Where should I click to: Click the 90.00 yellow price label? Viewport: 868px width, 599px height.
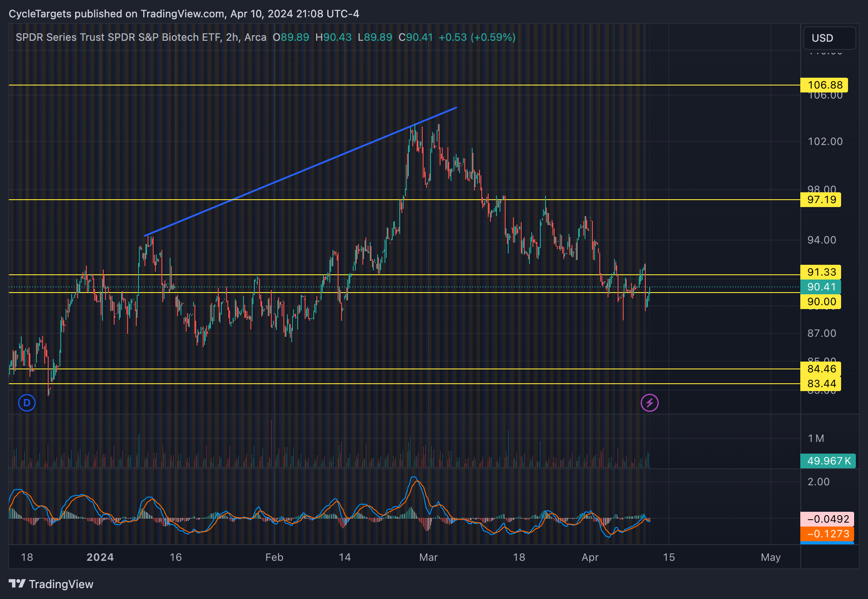pos(821,302)
